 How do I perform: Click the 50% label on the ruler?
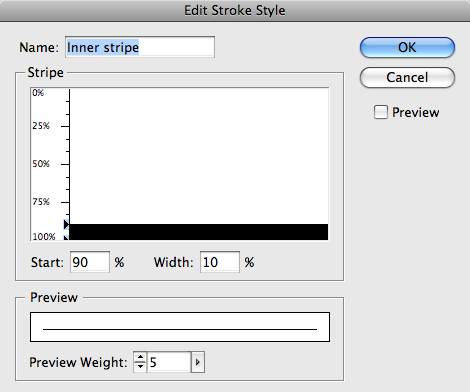pos(41,164)
